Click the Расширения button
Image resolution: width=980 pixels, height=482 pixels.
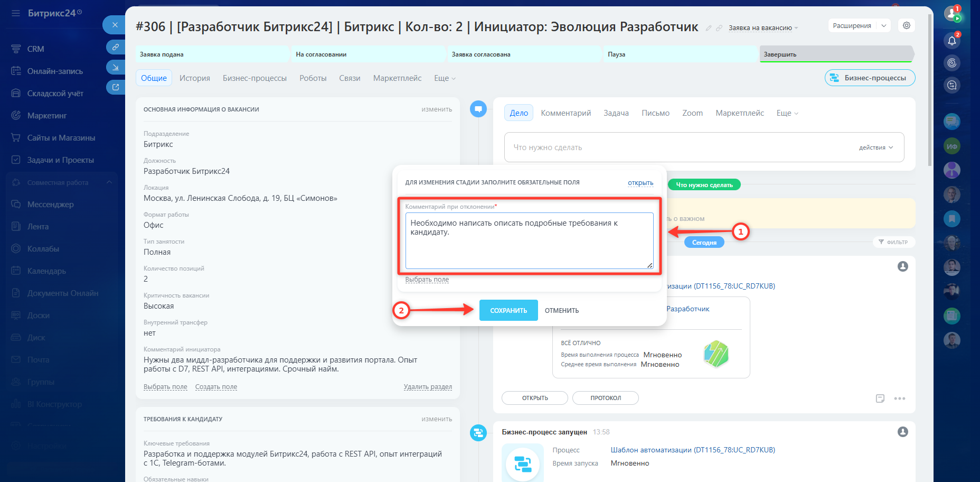click(x=852, y=25)
